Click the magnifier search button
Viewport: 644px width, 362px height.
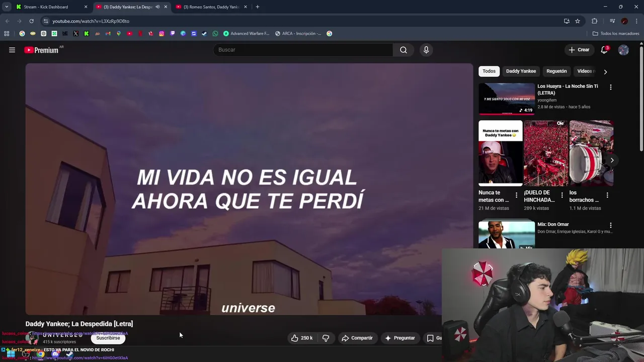(x=404, y=50)
